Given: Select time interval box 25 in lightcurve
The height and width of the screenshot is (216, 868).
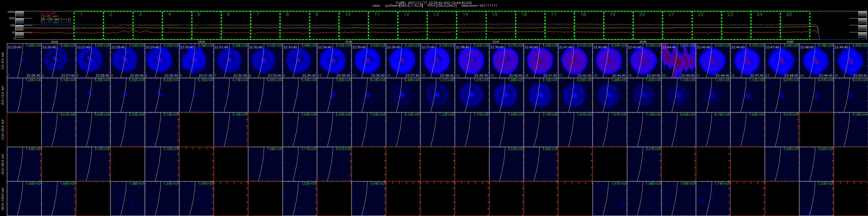Looking at the screenshot, I should point(795,25).
